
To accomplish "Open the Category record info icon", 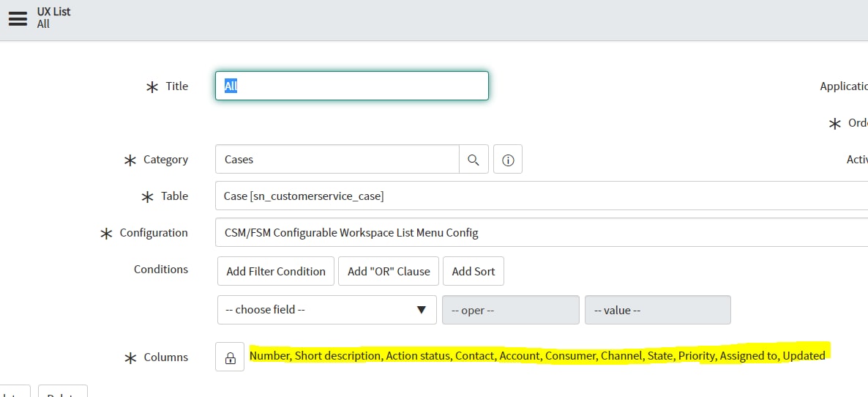I will [508, 160].
